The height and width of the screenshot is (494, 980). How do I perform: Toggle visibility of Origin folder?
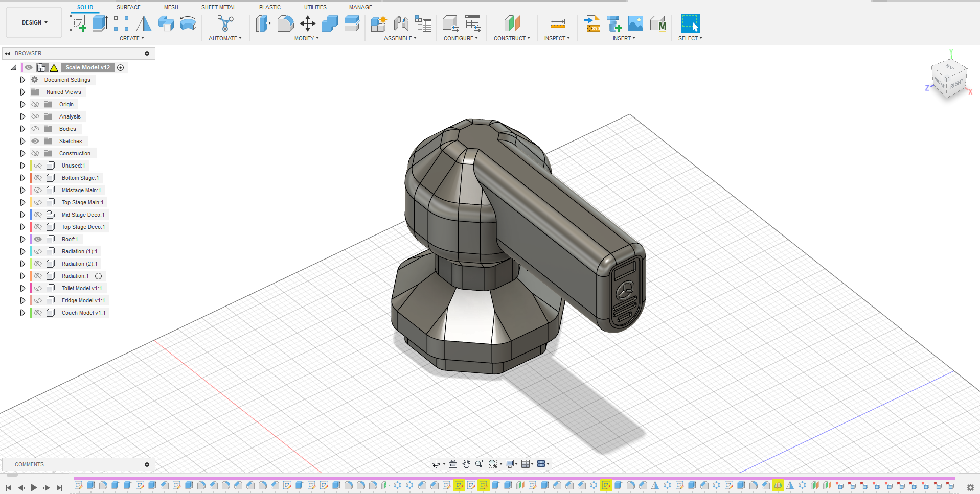pos(35,104)
